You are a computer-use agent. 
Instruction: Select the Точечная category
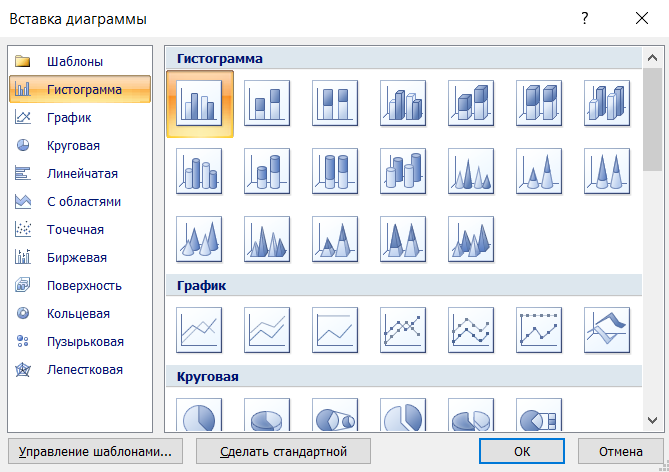tap(80, 230)
